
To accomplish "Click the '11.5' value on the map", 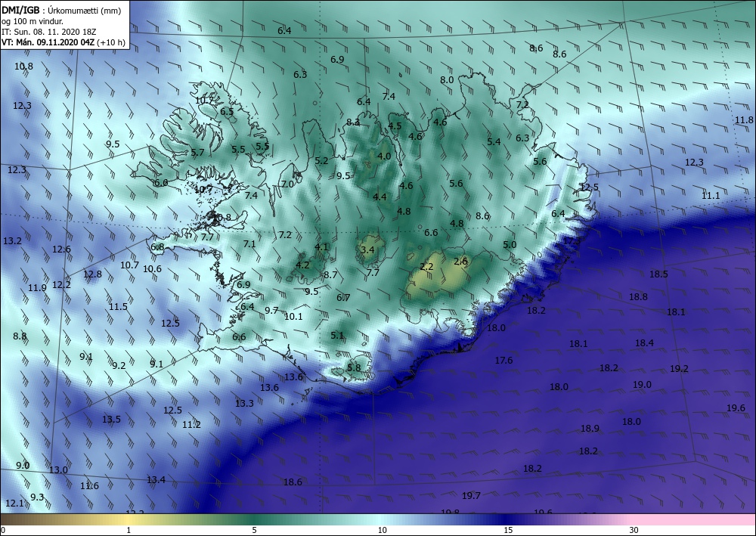I will coord(118,307).
